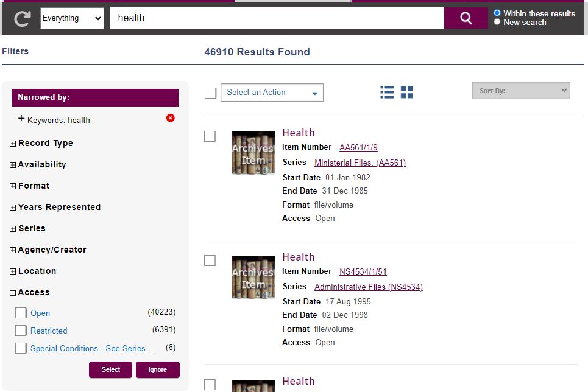
Task: Expand the Record Type filter
Action: (13, 144)
